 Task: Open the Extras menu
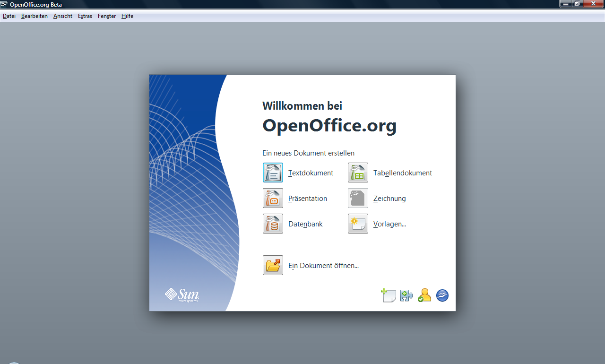(85, 16)
